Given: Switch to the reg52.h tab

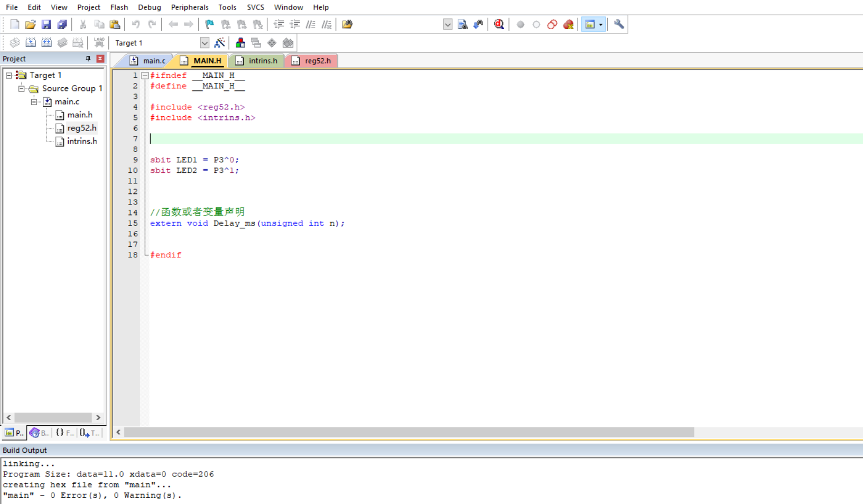Looking at the screenshot, I should 312,61.
